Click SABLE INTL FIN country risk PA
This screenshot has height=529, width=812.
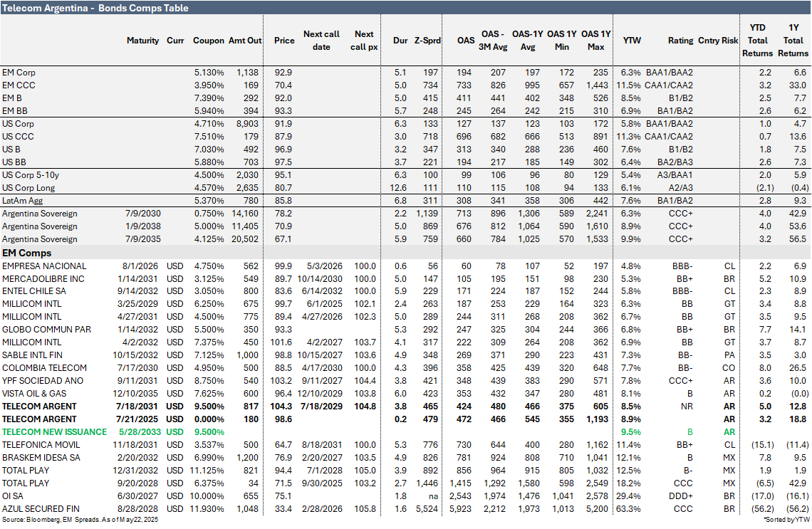tap(729, 355)
